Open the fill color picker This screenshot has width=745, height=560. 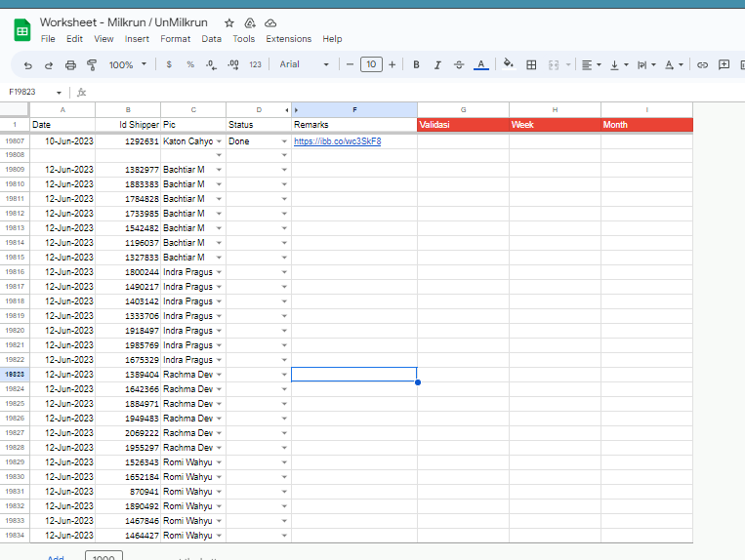coord(509,63)
